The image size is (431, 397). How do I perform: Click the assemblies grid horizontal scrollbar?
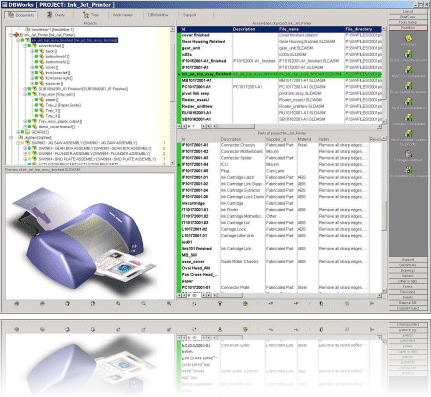coord(298,126)
